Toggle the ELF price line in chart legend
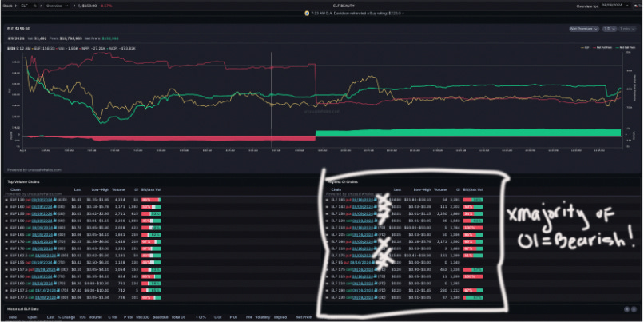This screenshot has width=644, height=322. point(583,48)
